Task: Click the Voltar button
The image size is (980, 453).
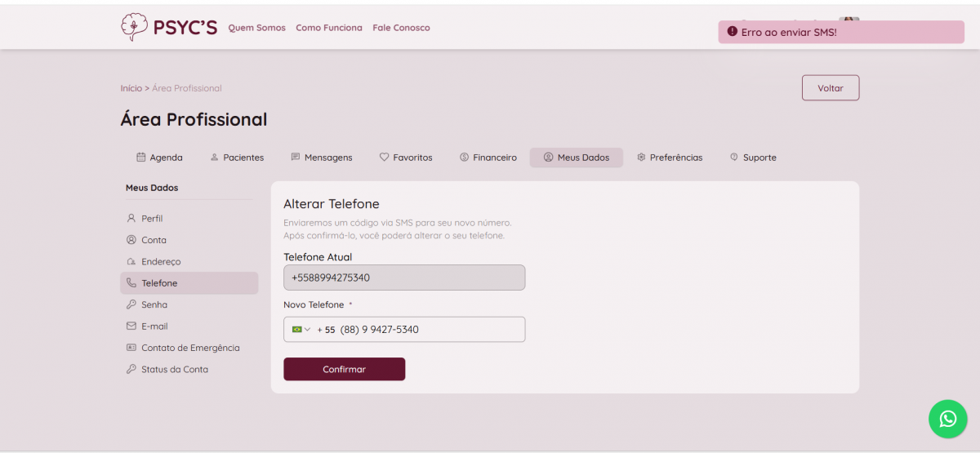Action: coord(830,88)
